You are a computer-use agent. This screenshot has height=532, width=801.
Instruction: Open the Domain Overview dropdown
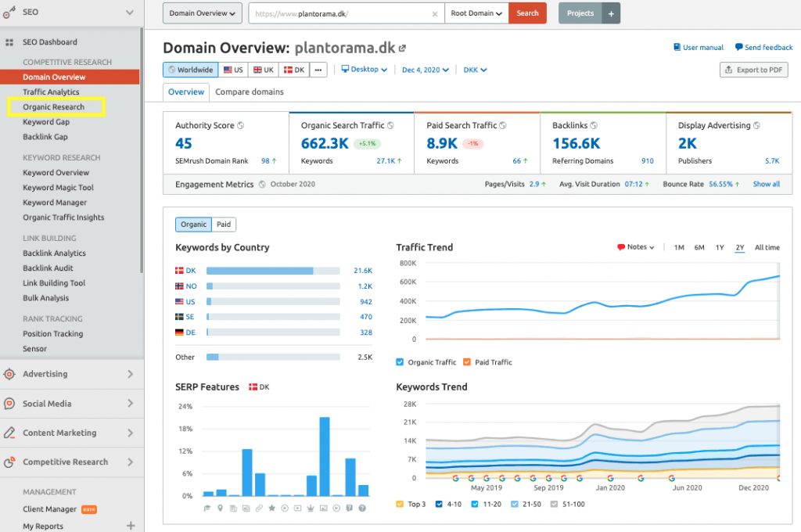coord(203,13)
